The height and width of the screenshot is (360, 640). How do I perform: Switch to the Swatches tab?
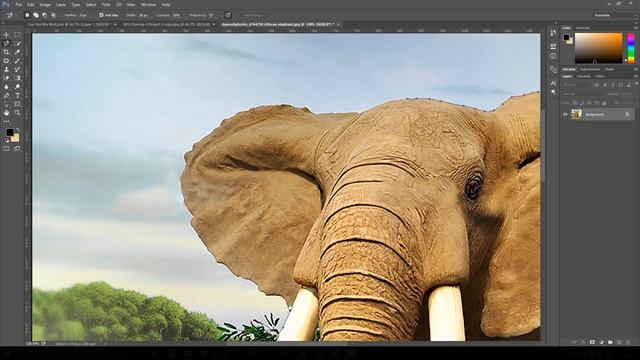pos(582,28)
